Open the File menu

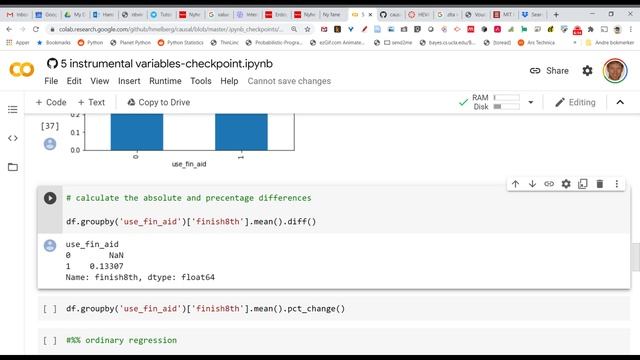pyautogui.click(x=51, y=81)
